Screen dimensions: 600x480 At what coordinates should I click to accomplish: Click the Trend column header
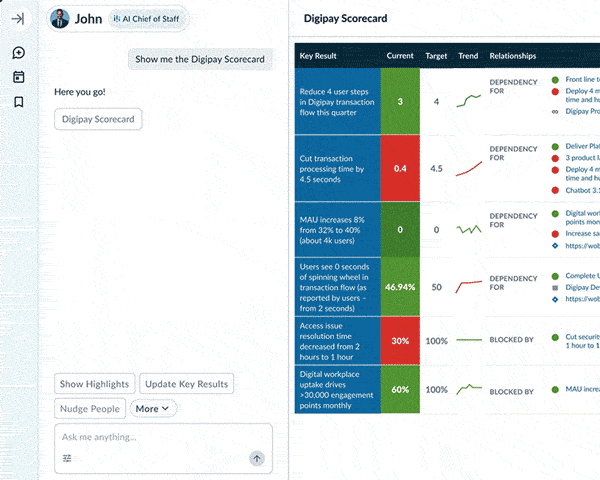tap(468, 56)
